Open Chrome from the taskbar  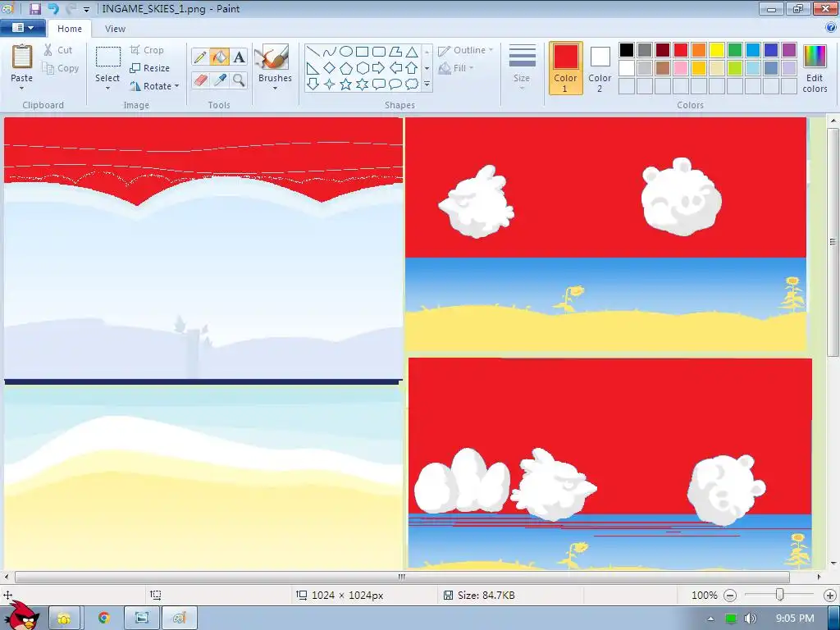point(104,619)
